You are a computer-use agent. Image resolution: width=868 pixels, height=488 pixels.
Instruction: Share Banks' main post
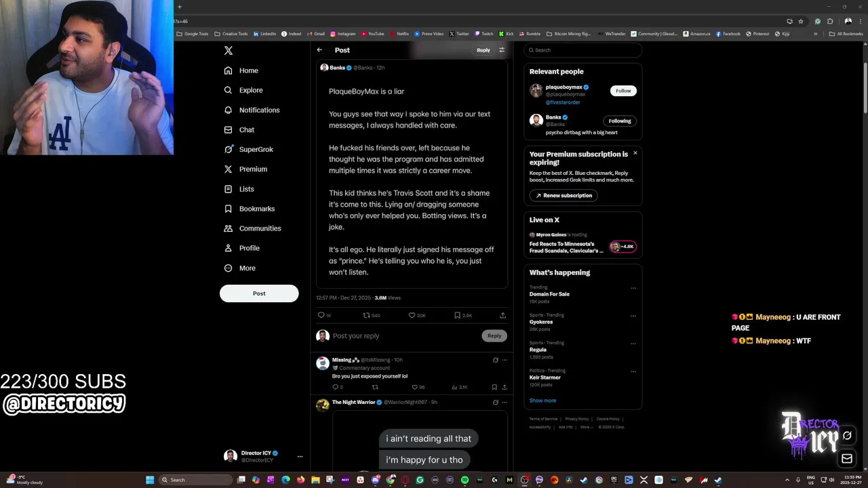502,315
